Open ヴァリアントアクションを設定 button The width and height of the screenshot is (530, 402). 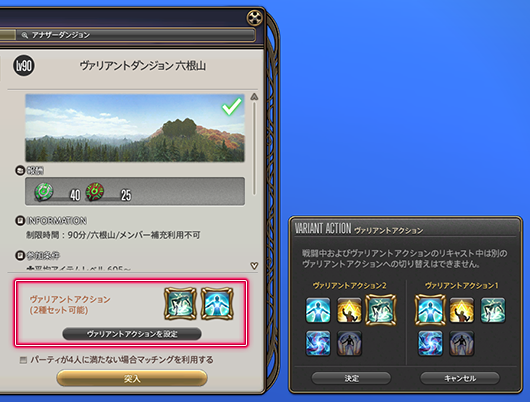(x=132, y=334)
